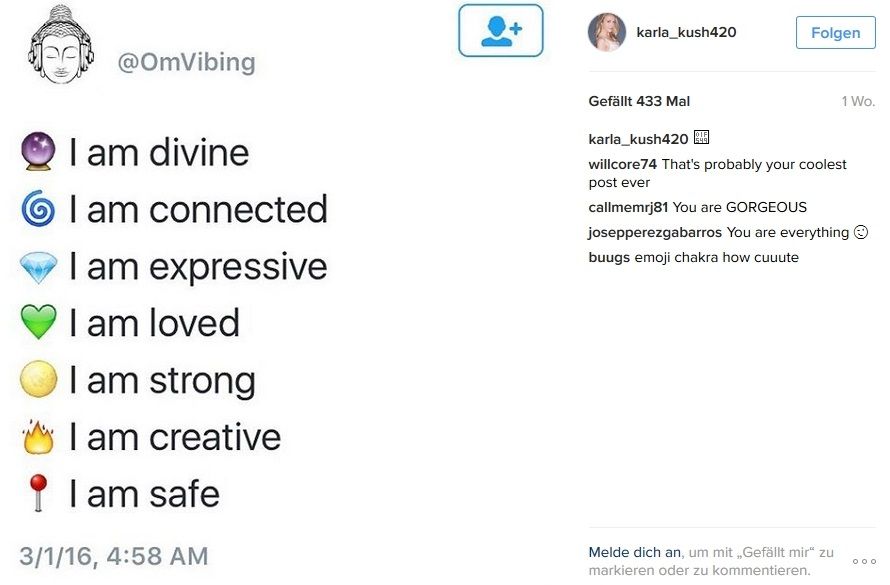Click karla_kush420 username in the caption
Viewport: 890px width, 585px height.
pos(638,139)
